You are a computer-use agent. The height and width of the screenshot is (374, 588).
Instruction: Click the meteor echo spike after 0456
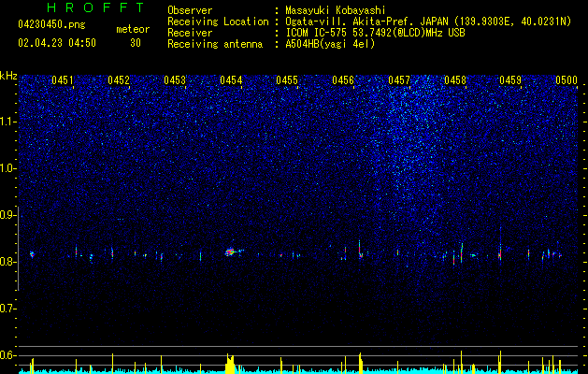[360, 250]
